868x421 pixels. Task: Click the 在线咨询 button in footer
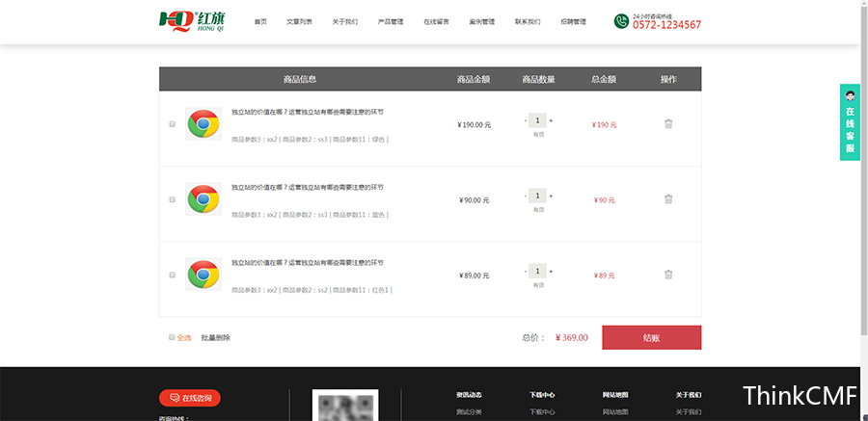190,398
